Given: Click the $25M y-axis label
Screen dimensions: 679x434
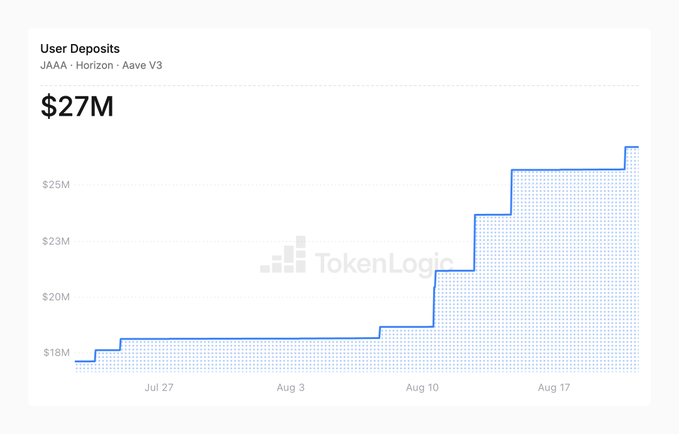Looking at the screenshot, I should [x=56, y=185].
